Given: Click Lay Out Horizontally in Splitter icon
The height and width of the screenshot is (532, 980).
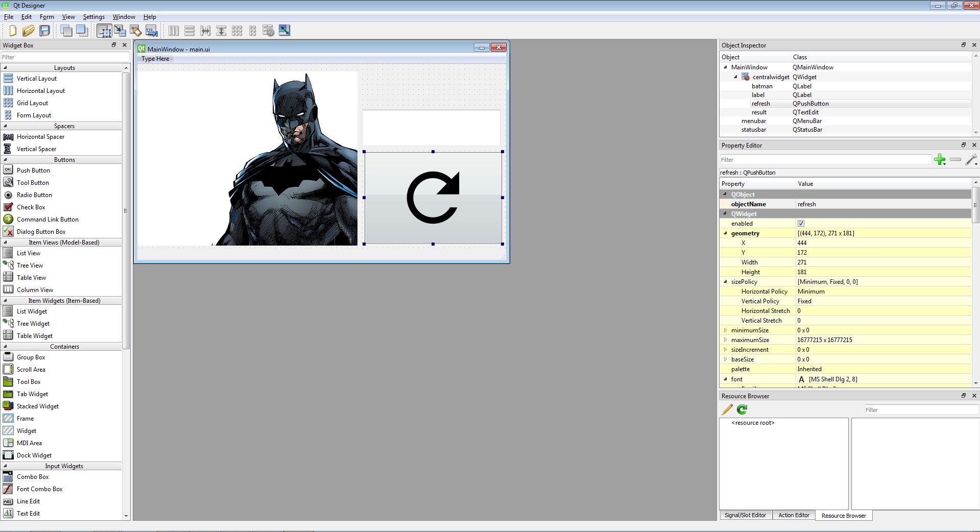Looking at the screenshot, I should coord(205,31).
